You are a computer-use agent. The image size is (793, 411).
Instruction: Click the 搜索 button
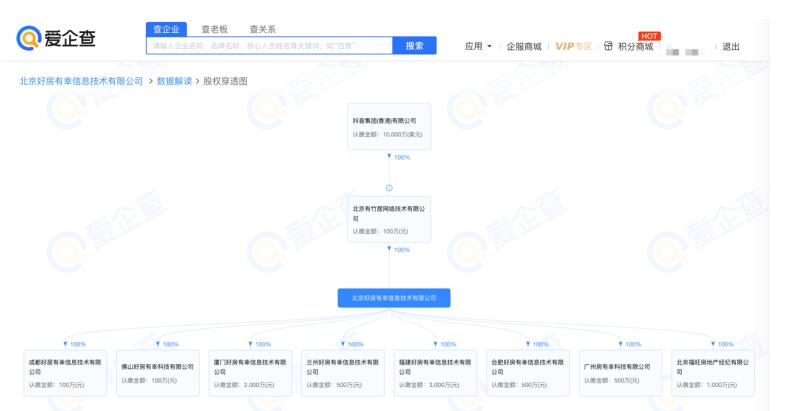coord(414,46)
